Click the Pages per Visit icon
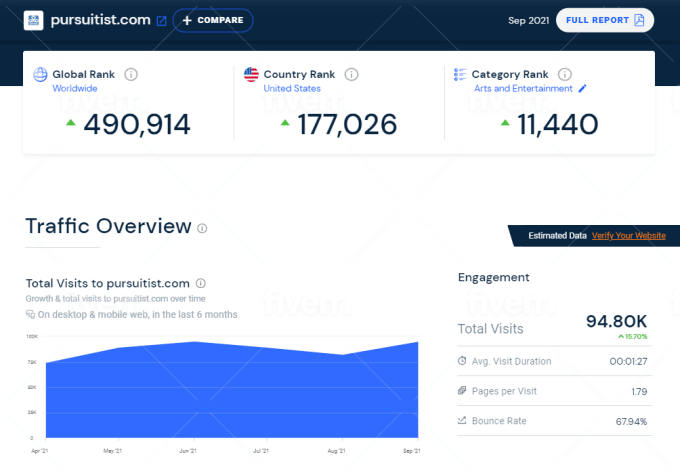 [x=462, y=391]
